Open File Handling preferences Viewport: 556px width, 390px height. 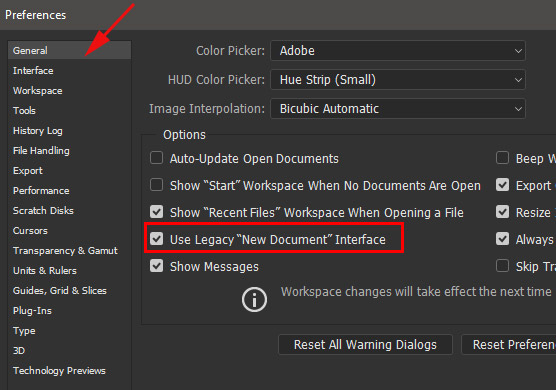tap(41, 151)
